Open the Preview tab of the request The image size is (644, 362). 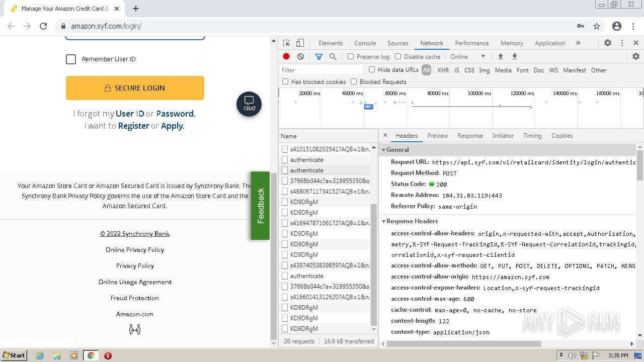tap(438, 136)
